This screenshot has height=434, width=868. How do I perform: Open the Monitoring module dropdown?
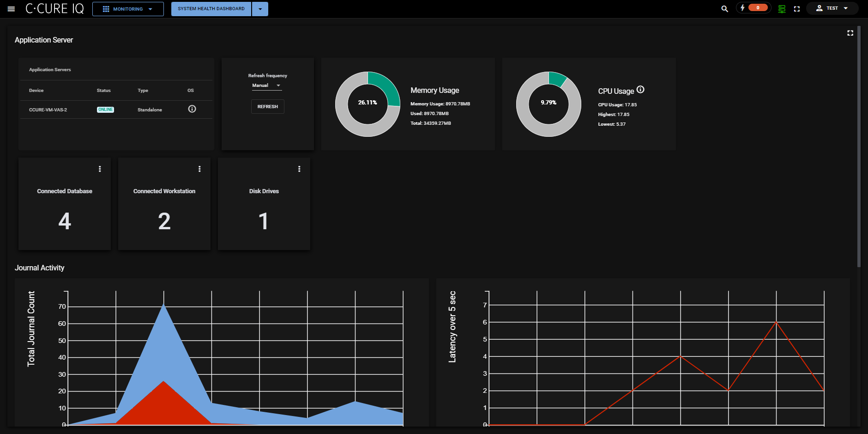[128, 9]
